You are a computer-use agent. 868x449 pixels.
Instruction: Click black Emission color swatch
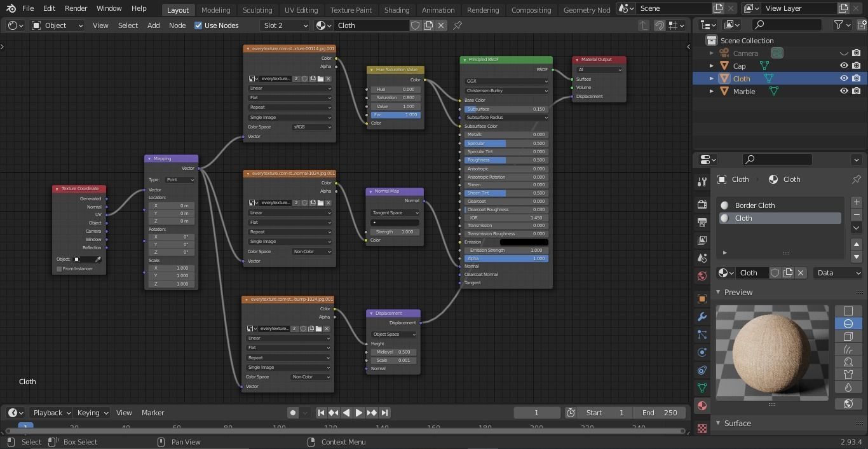click(x=524, y=242)
